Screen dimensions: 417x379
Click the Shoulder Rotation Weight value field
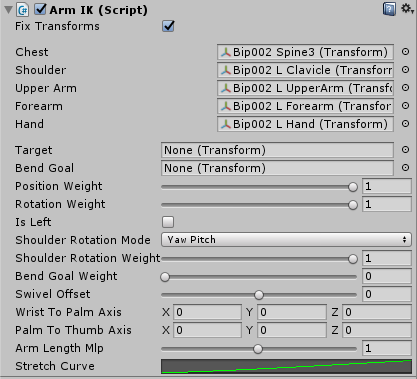387,258
